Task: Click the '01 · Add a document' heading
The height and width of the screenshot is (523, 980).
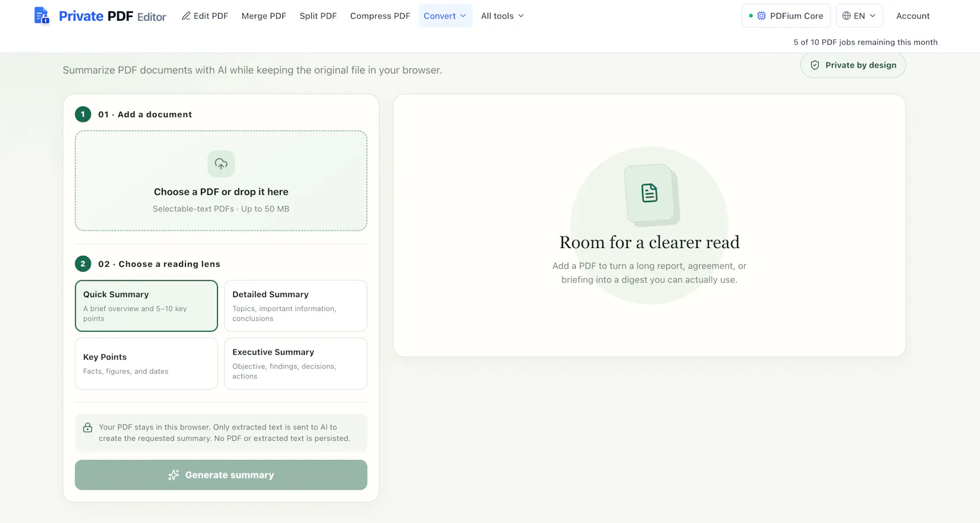Action: click(x=145, y=115)
